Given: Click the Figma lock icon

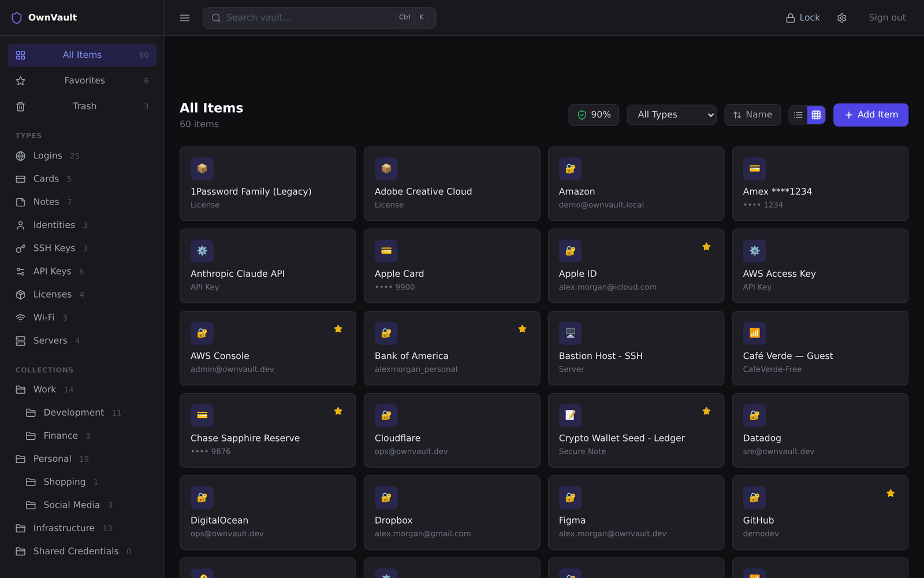Looking at the screenshot, I should click(x=571, y=498).
